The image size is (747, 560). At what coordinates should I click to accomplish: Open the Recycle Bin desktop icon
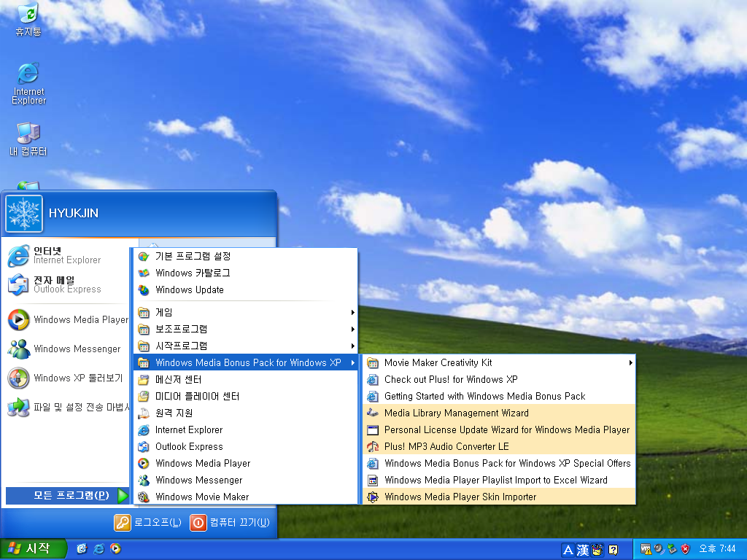point(28,20)
